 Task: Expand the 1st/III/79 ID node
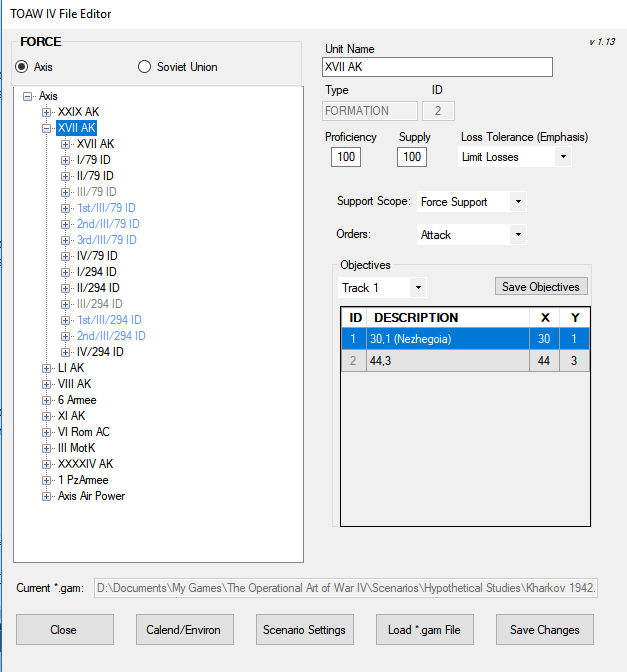click(x=65, y=208)
